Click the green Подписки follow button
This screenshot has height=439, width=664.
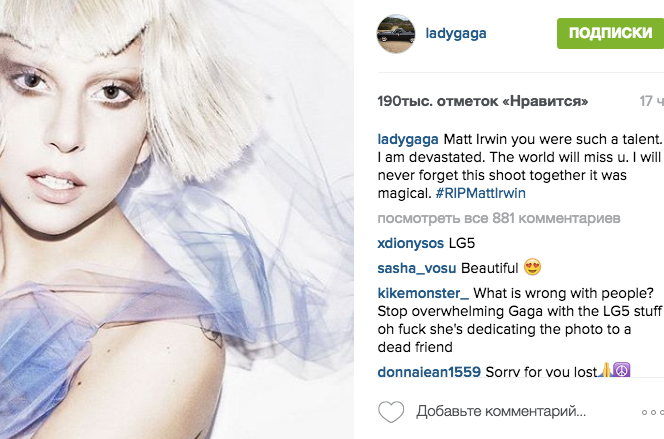[x=610, y=33]
